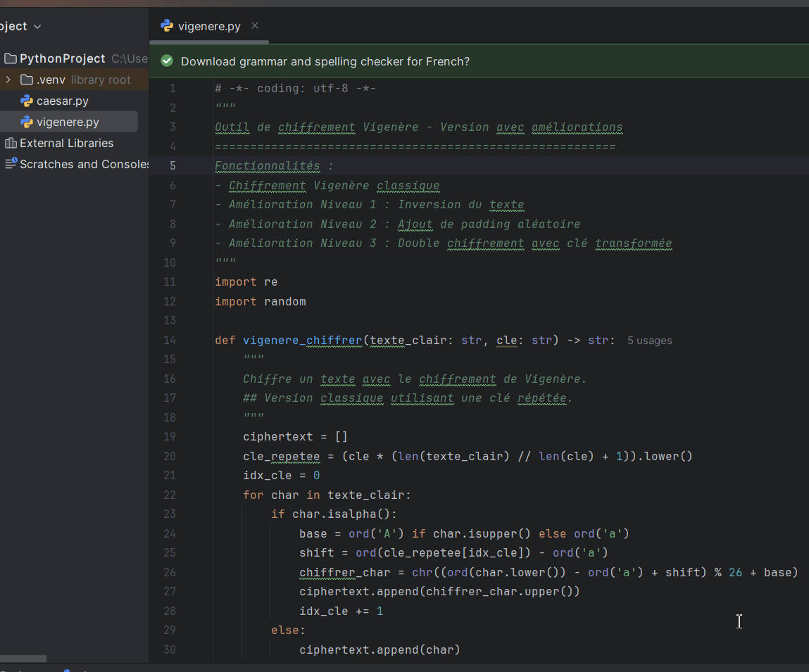Select the .venv library root folder
The height and width of the screenshot is (672, 809).
(x=75, y=80)
